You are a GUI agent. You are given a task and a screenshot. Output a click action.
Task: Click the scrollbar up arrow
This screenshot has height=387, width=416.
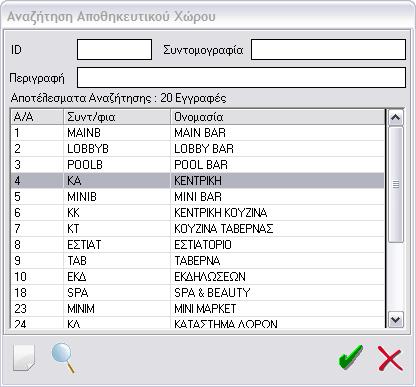click(x=396, y=117)
